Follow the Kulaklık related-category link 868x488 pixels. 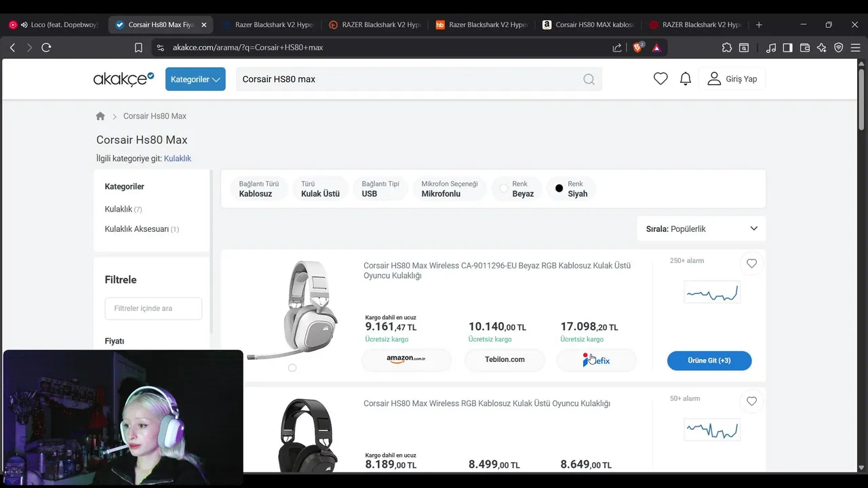coord(178,159)
